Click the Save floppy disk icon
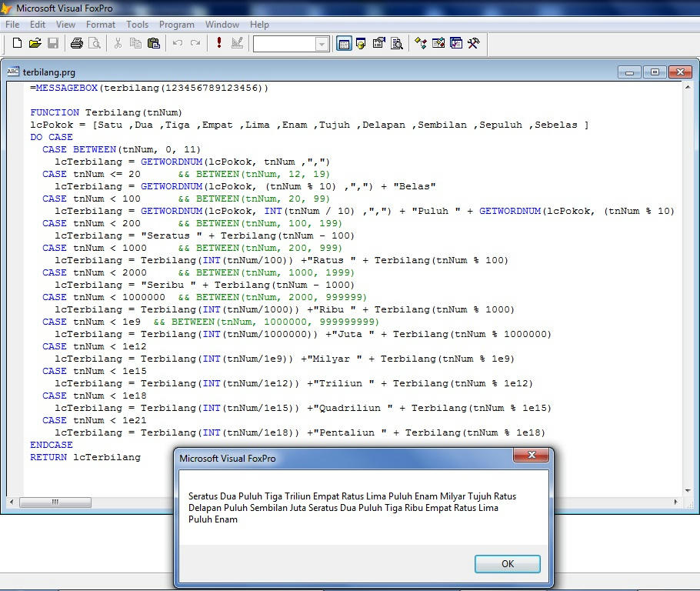700x591 pixels. (53, 43)
